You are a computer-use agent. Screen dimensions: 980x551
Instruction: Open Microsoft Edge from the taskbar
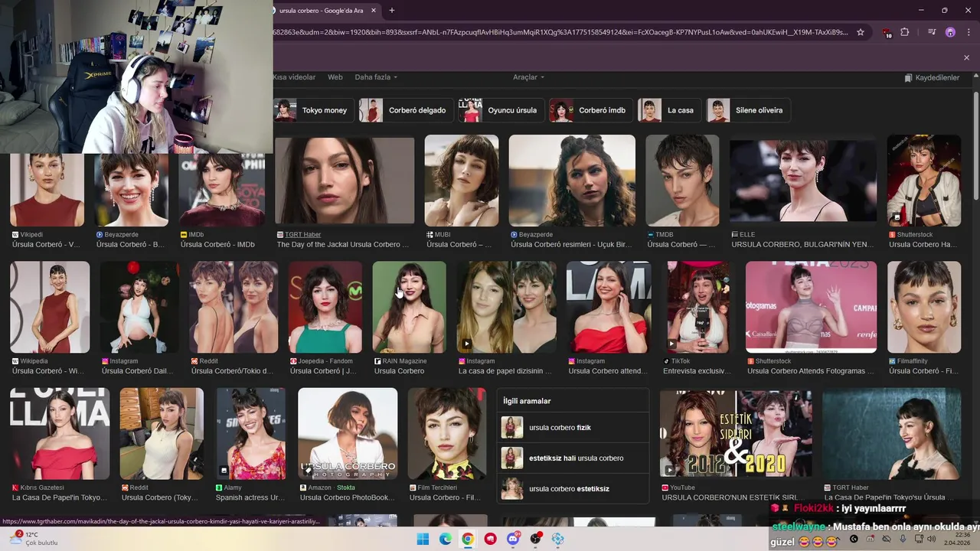coord(446,539)
